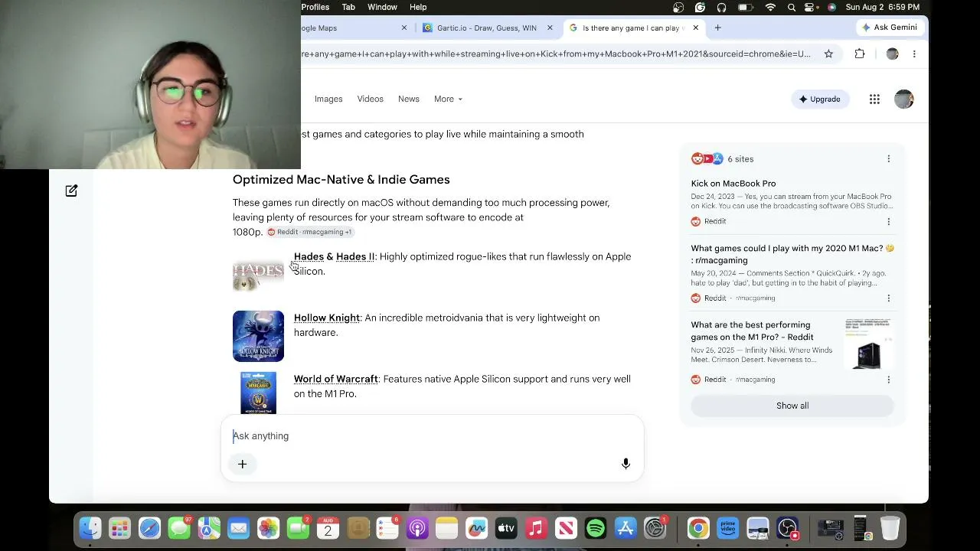Open the Chrome Extensions puzzle icon

(860, 54)
